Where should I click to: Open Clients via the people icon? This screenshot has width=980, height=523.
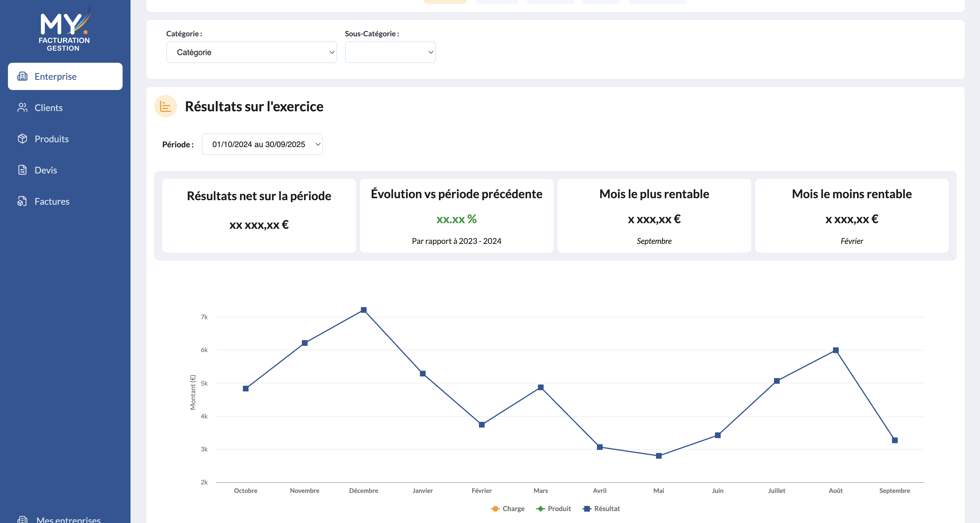coord(22,107)
